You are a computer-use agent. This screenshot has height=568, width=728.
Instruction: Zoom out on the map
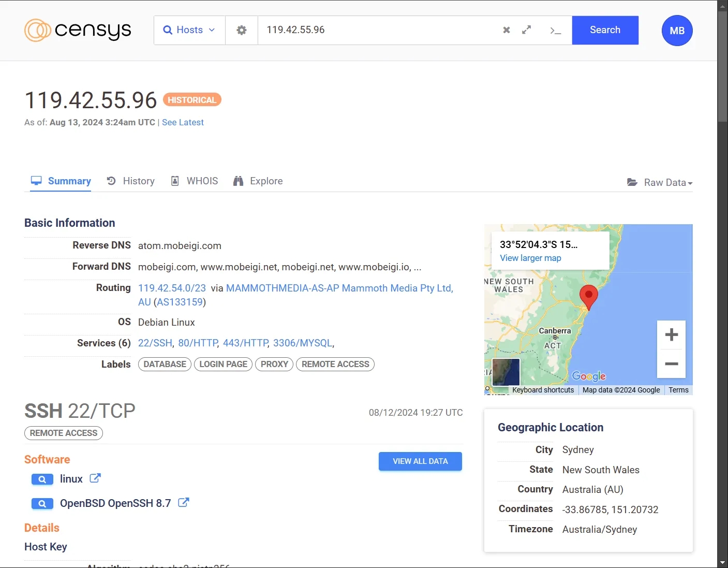[671, 364]
